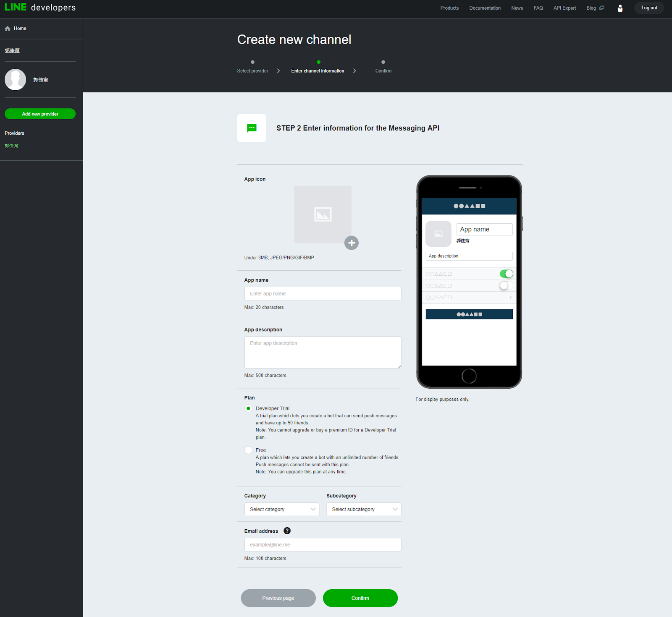Click the App name field in phone preview
Screen dimensions: 672x617
(484, 229)
